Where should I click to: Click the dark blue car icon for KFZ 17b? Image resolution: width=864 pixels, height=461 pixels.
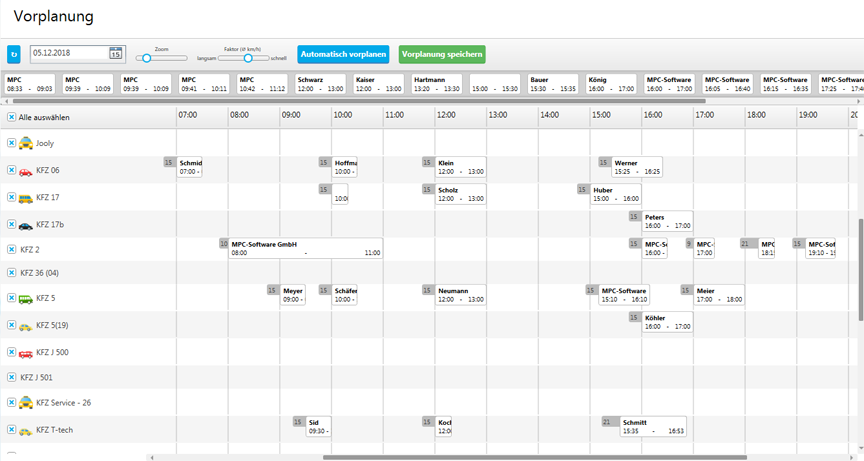[26, 225]
